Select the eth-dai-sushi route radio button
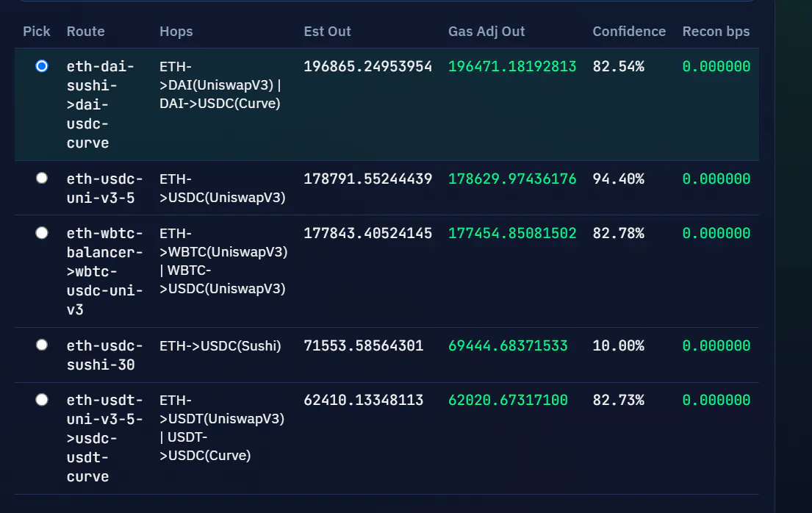 pos(42,66)
